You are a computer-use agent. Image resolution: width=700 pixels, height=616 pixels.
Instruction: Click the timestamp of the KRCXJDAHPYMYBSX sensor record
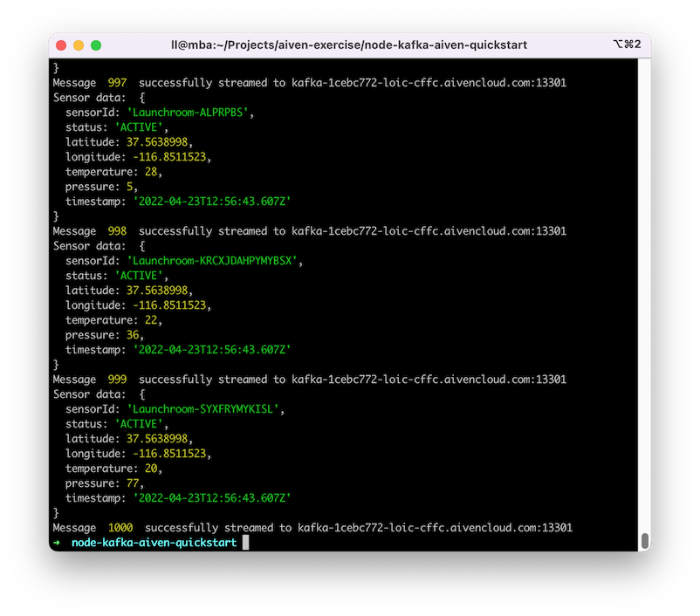click(212, 350)
